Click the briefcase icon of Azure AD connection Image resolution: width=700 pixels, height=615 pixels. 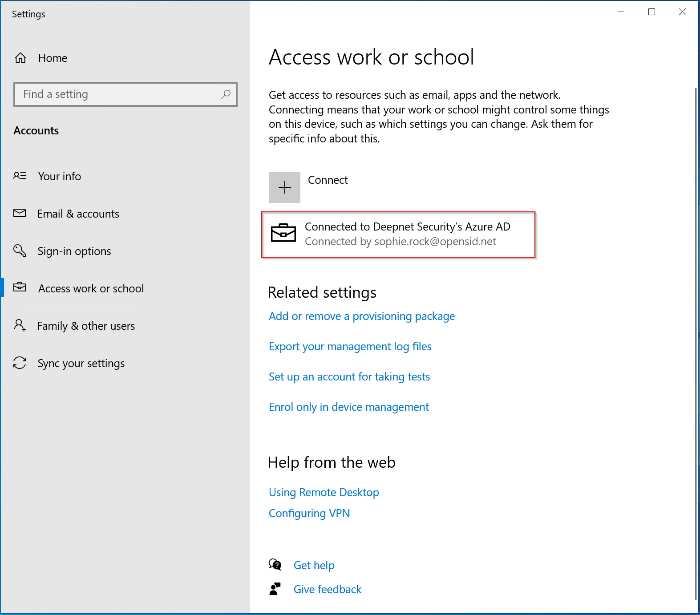283,233
